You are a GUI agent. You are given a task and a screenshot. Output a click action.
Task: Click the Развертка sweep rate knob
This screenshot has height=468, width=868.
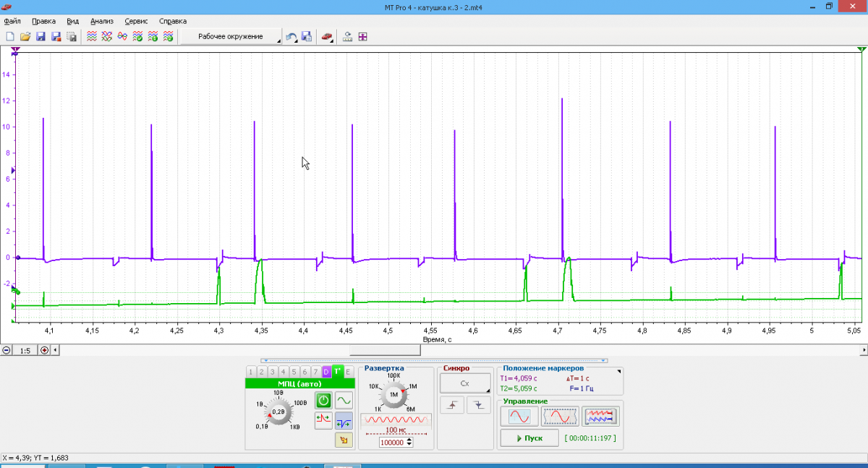click(x=393, y=395)
